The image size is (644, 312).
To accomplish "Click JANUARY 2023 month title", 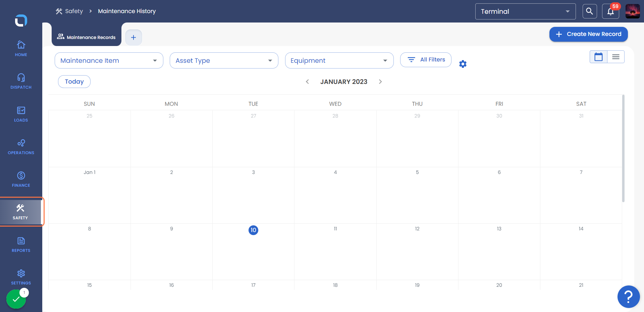I will click(344, 82).
